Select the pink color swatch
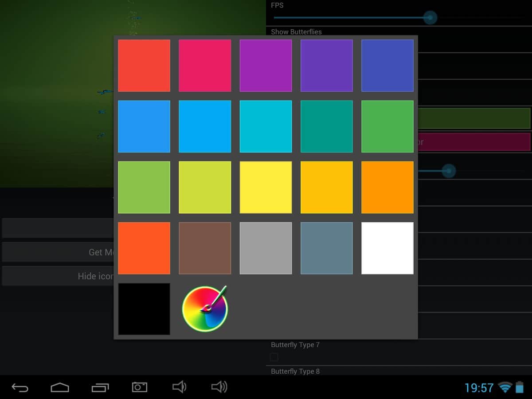This screenshot has width=532, height=399. coord(205,66)
